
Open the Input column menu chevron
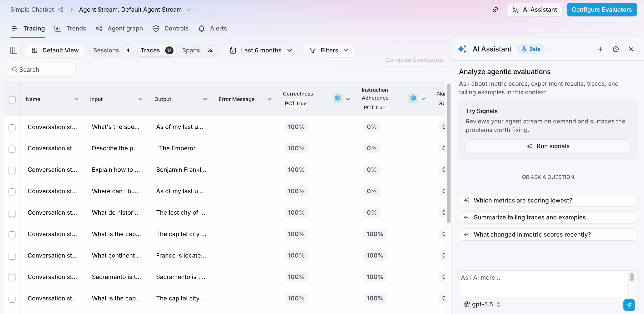[141, 99]
